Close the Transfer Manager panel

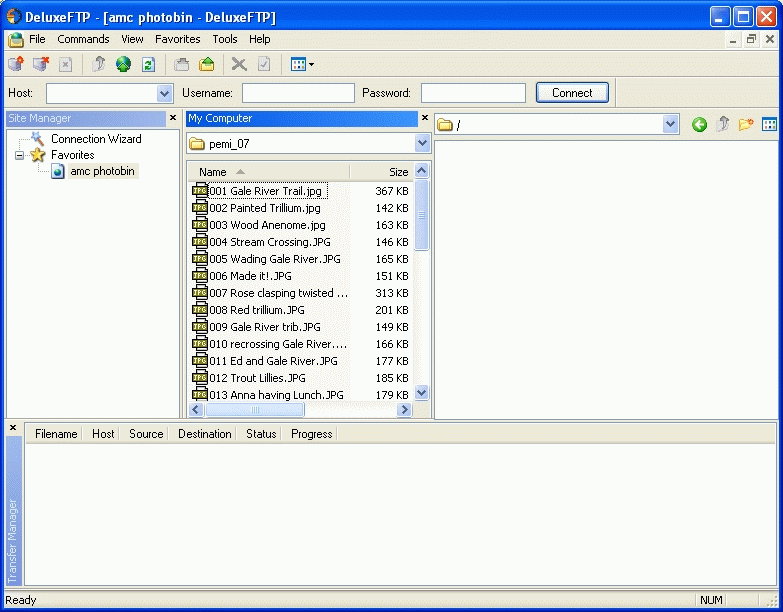tap(13, 428)
